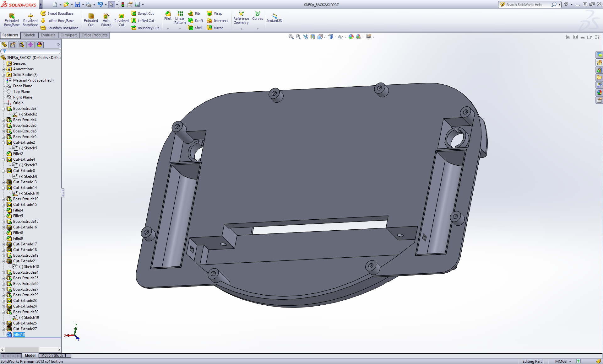
Task: Open the Hole Wizard
Action: (106, 20)
